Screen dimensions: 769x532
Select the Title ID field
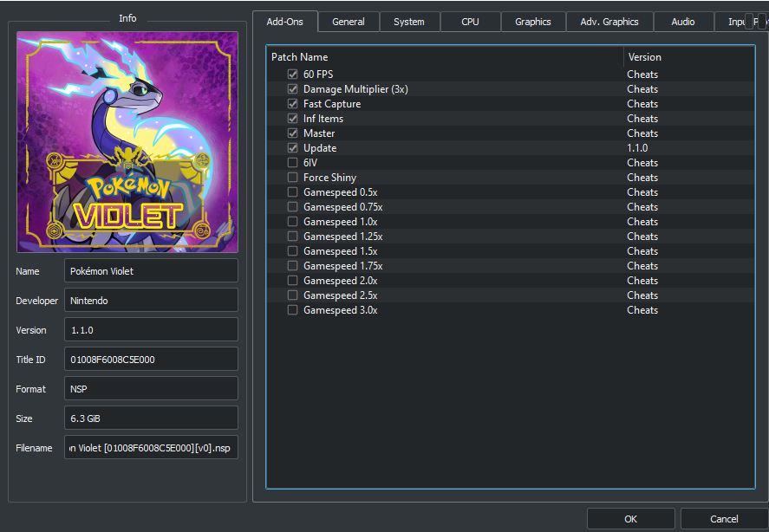pyautogui.click(x=151, y=359)
